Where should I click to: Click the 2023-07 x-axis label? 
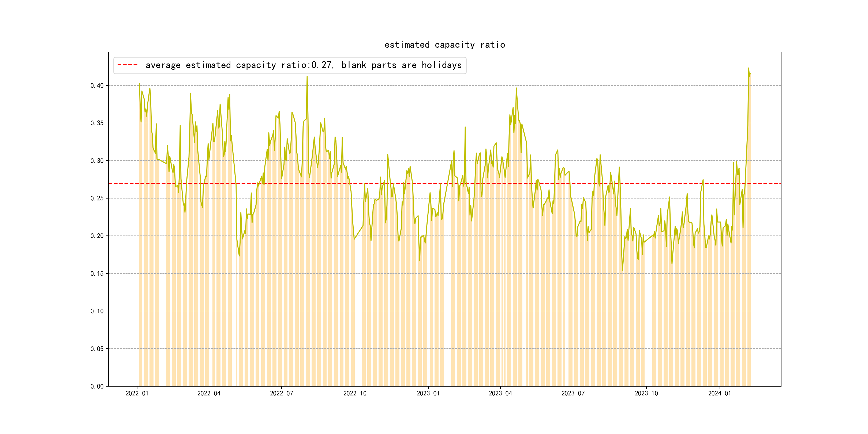point(573,393)
